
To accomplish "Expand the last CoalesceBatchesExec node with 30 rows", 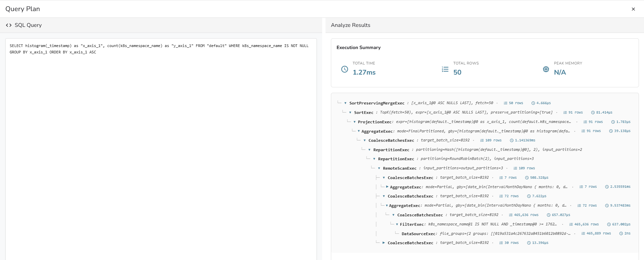I will [x=384, y=243].
